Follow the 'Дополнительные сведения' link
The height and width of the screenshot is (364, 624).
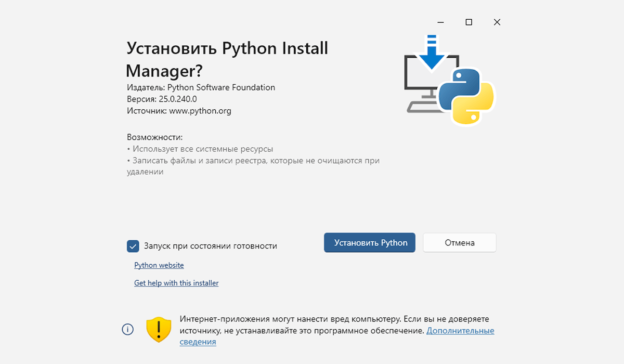tap(460, 331)
